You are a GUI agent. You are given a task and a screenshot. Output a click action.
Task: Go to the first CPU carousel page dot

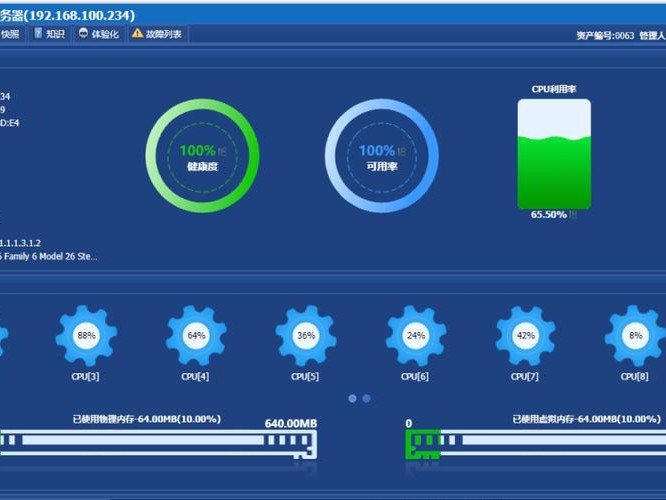352,398
